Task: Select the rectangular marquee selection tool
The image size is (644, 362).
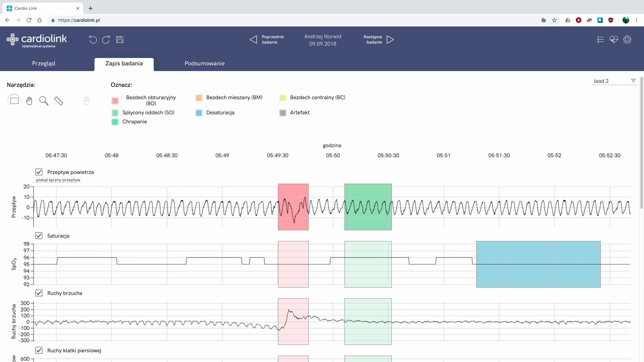Action: pyautogui.click(x=14, y=101)
